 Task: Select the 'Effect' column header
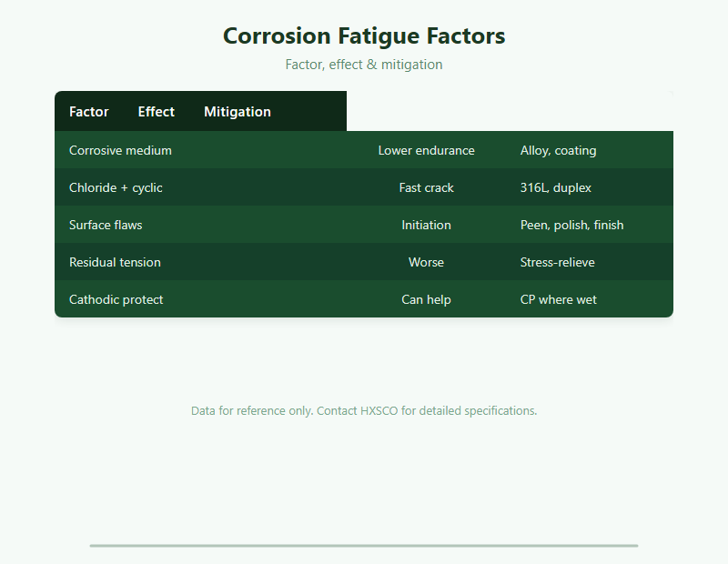(x=156, y=111)
